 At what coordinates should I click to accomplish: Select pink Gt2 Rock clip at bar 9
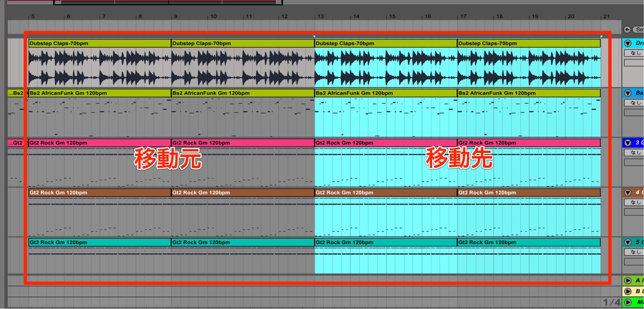pyautogui.click(x=243, y=143)
